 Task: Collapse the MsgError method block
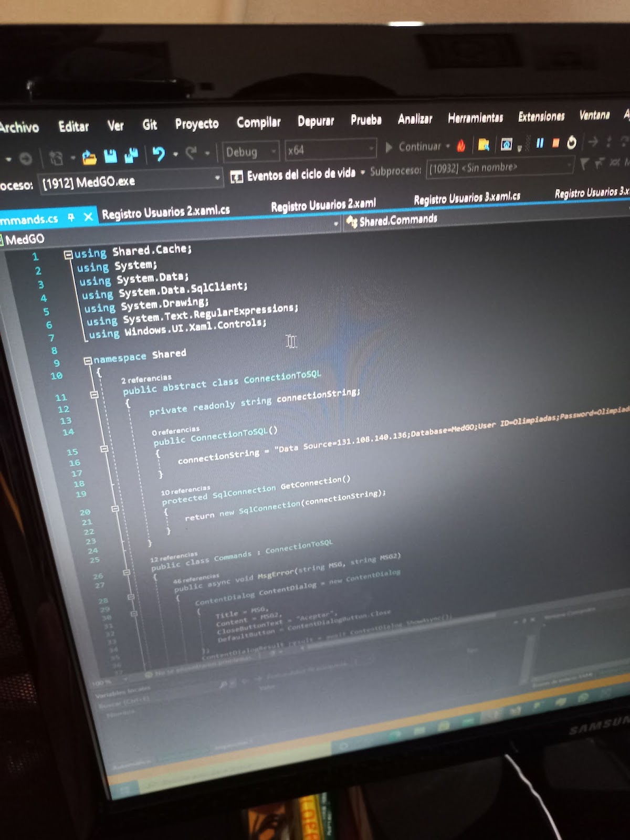[x=131, y=597]
